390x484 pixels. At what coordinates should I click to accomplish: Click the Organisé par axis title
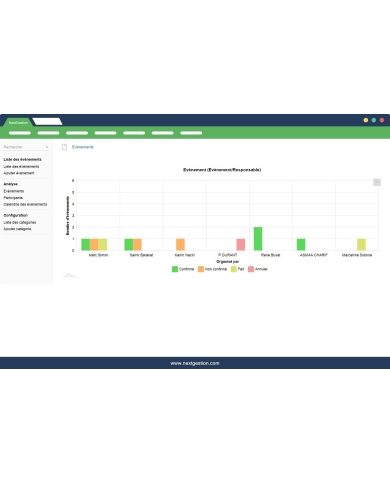pos(227,262)
